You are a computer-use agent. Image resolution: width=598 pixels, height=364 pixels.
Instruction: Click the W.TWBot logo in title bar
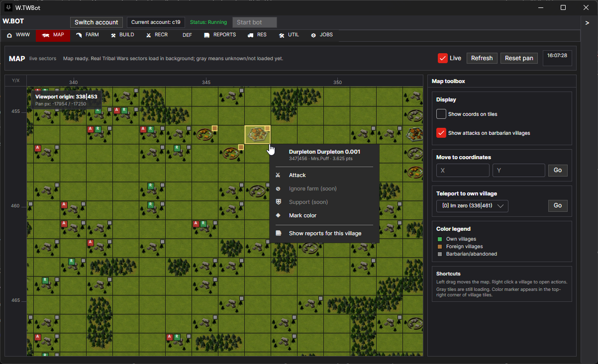[x=8, y=7]
